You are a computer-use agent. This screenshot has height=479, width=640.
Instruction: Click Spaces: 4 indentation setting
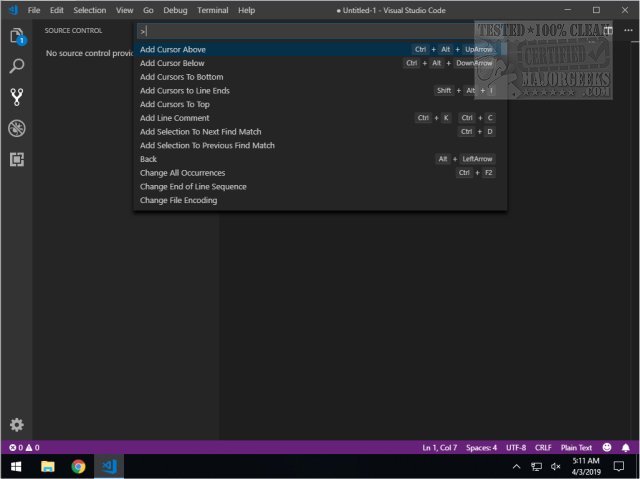(482, 448)
